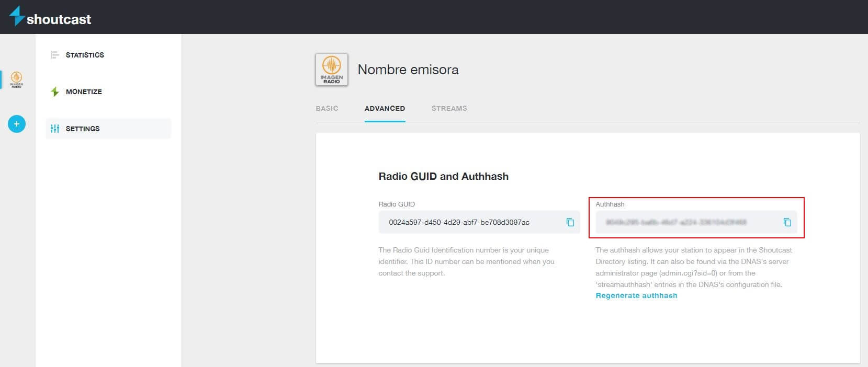Open the Statistics menu label
Screen dimensions: 868x367
pos(85,55)
